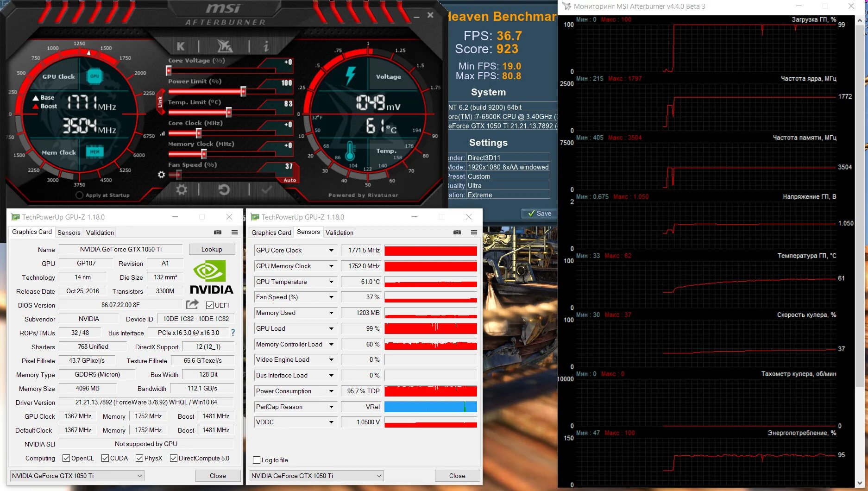Viewport: 868px width, 491px height.
Task: Click the Memory Clock slider handle
Action: (204, 154)
